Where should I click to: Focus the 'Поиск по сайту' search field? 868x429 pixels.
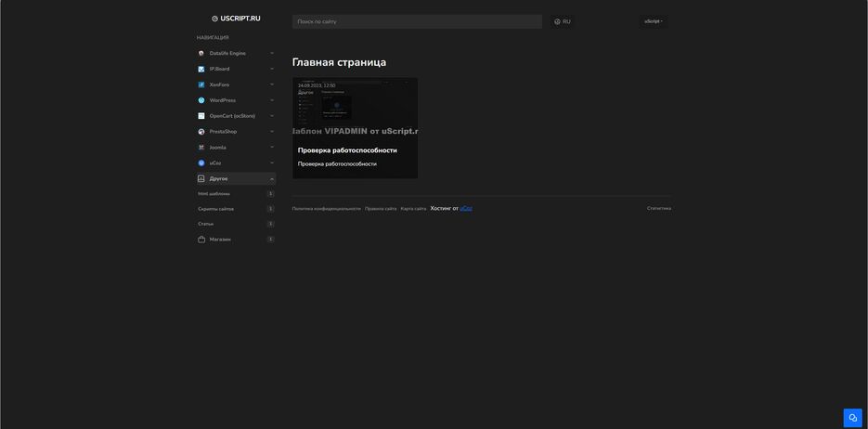point(417,21)
